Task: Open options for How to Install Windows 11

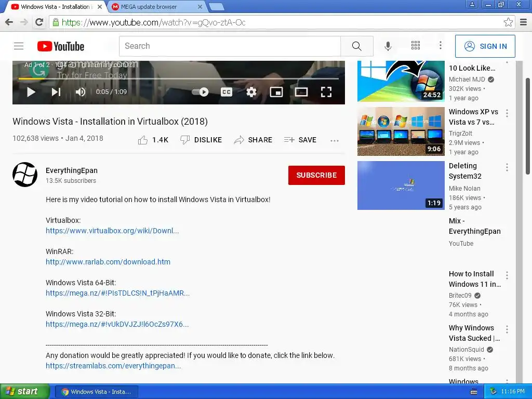Action: [507, 275]
